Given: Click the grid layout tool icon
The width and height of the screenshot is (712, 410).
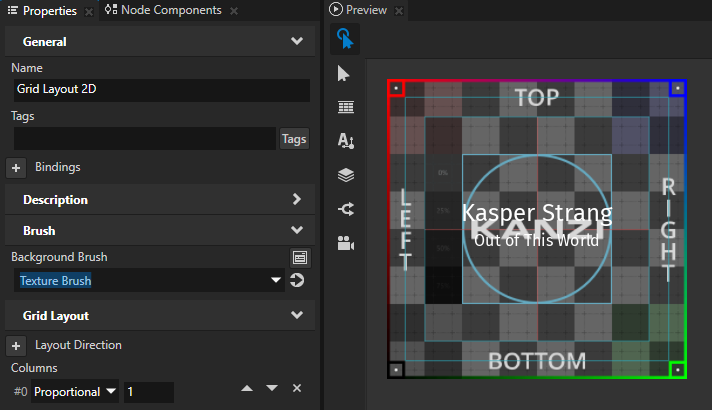Looking at the screenshot, I should tap(345, 107).
